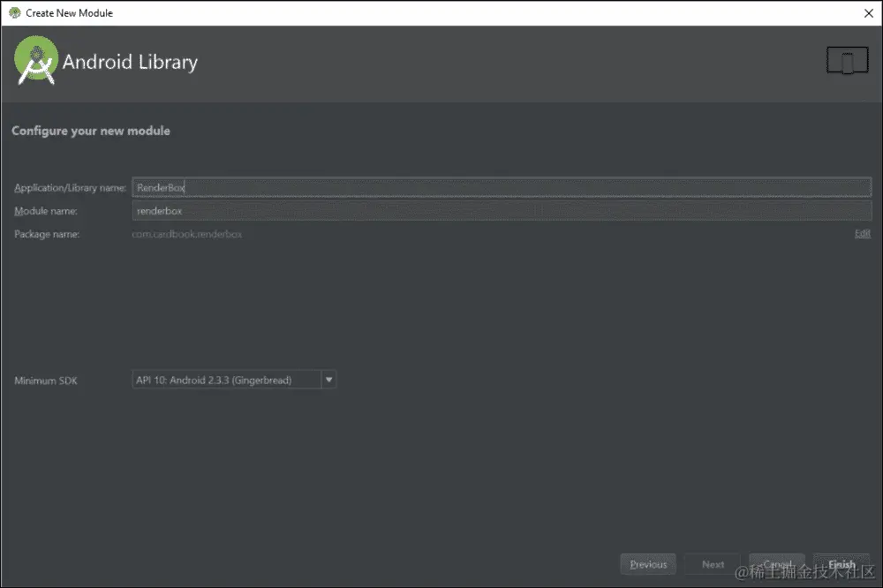This screenshot has width=883, height=588.
Task: Click the disabled Next button
Action: (712, 563)
